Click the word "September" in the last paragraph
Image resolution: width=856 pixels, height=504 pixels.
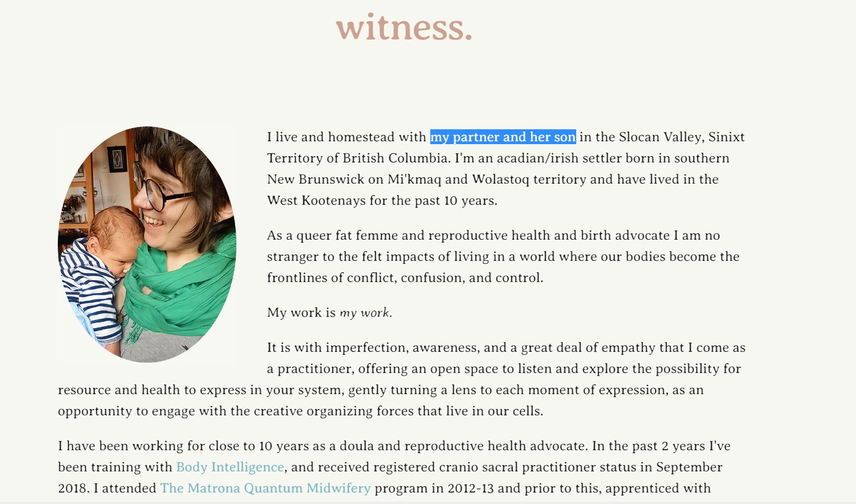pos(689,467)
